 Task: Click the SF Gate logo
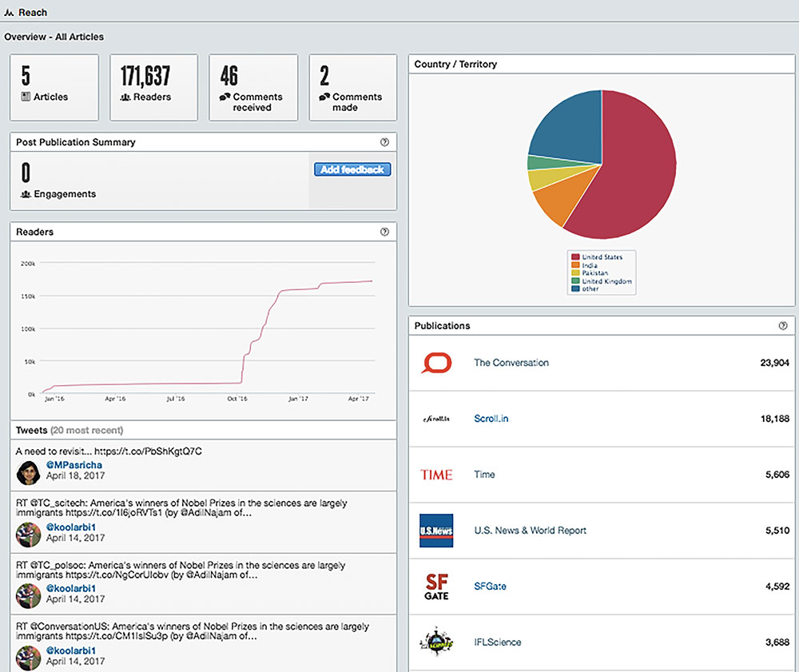point(436,587)
